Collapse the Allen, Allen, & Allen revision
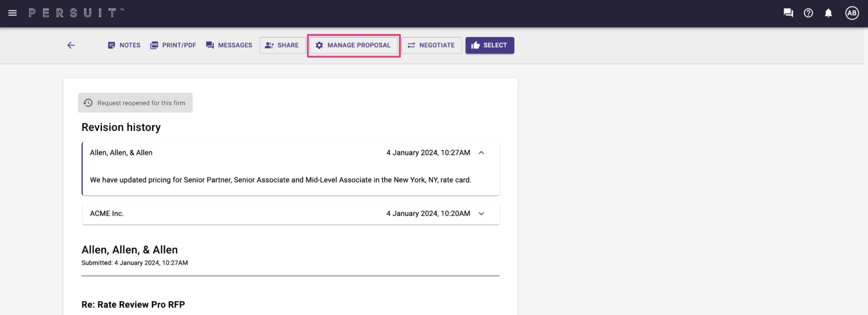The image size is (868, 315). coord(482,153)
